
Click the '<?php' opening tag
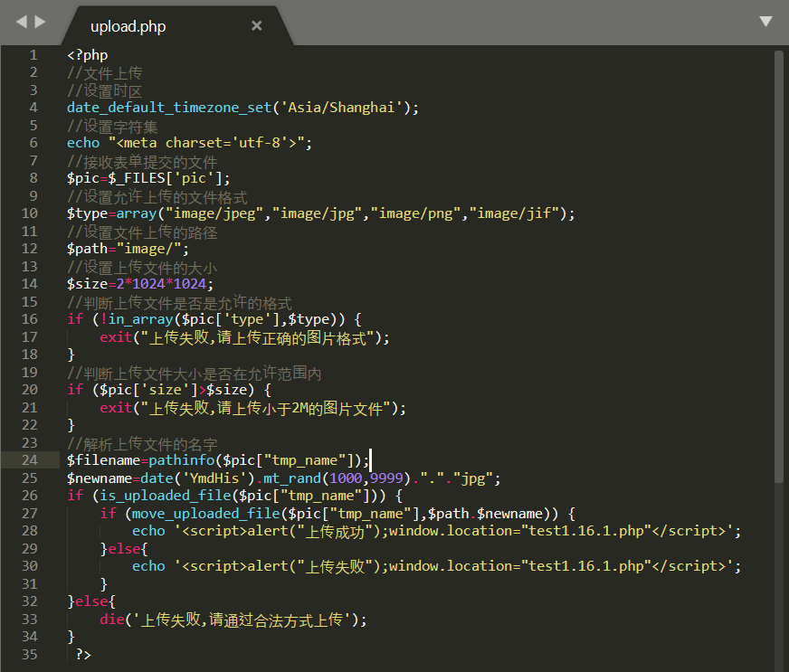[88, 55]
